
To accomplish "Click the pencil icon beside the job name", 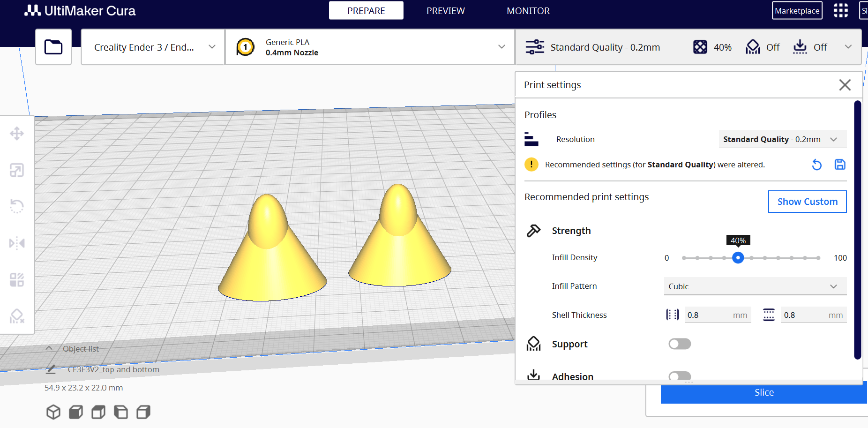I will click(x=51, y=369).
